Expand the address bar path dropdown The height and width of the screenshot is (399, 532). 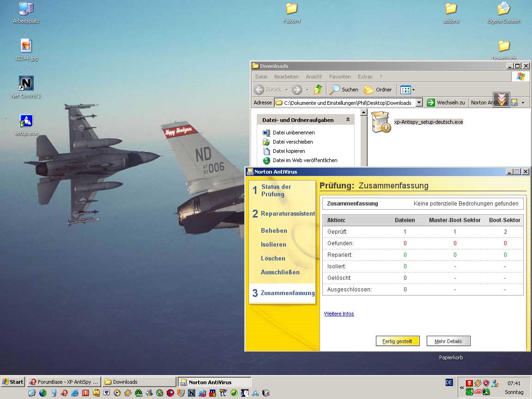tap(419, 103)
